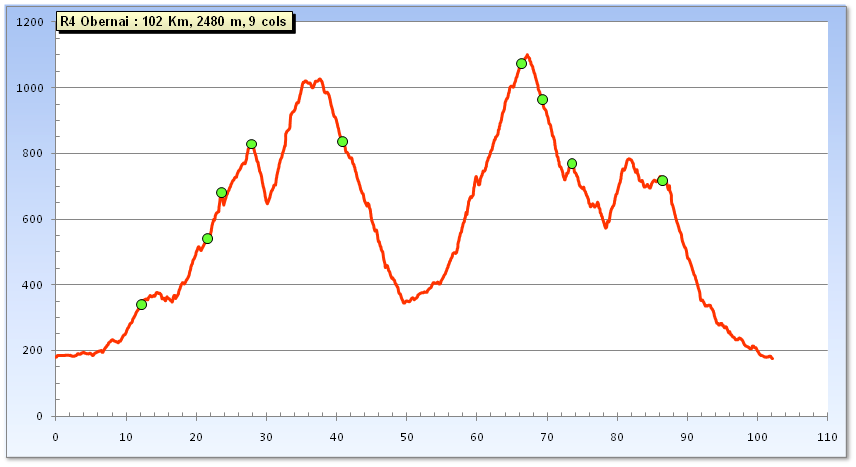Image resolution: width=856 pixels, height=467 pixels.
Task: Click the 800 altitude axis label
Action: click(32, 153)
